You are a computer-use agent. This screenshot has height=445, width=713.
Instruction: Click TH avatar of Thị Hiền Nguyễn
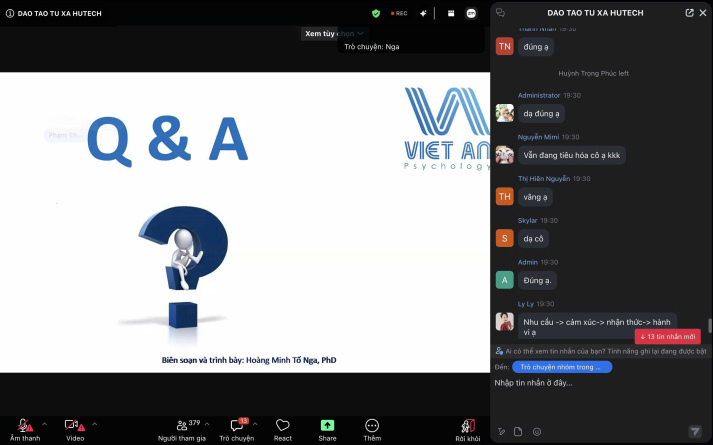504,196
